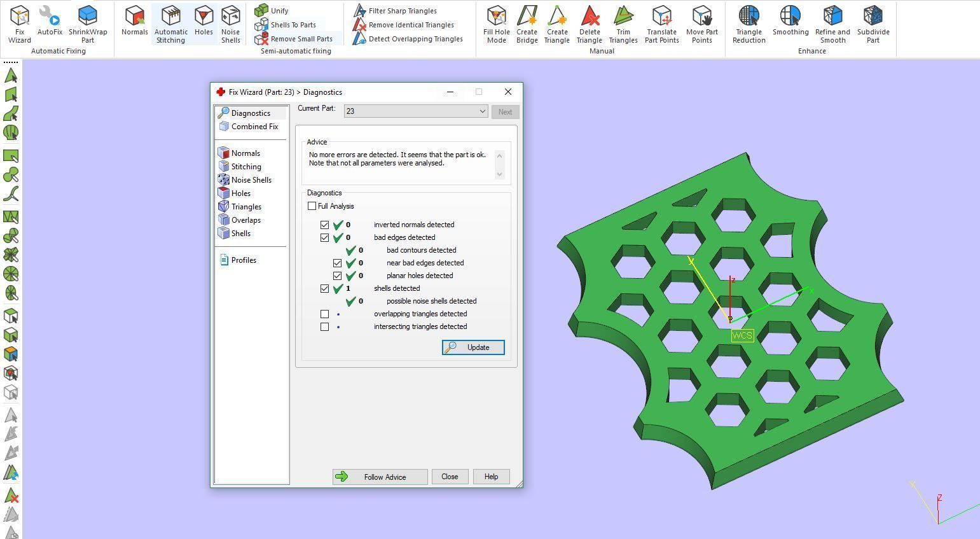
Task: Uncheck planar holes detected checkbox
Action: click(338, 276)
